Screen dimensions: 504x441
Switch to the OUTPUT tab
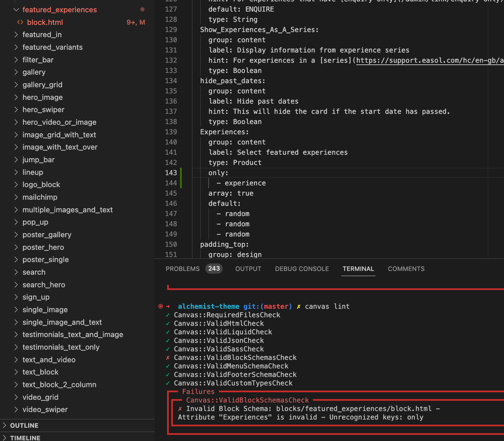click(248, 269)
